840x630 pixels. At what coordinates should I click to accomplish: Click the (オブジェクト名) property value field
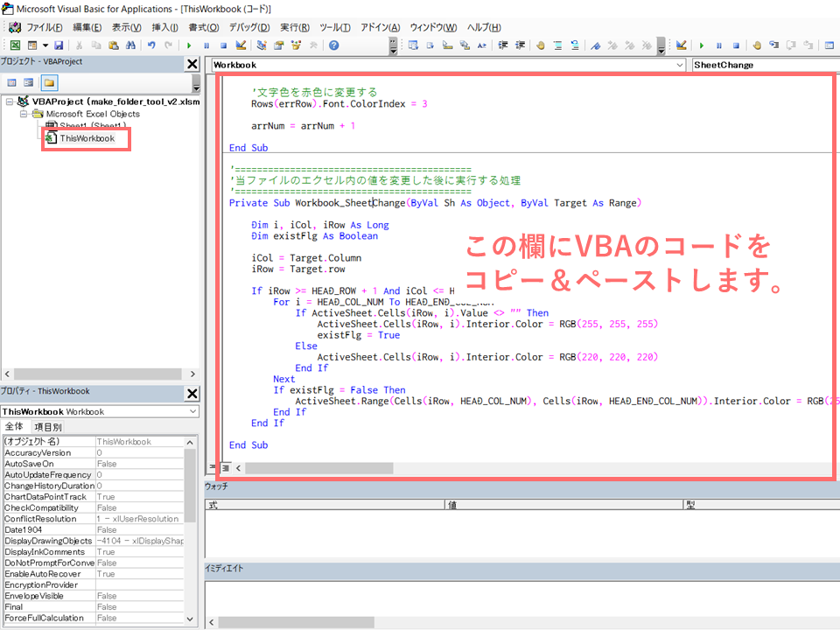139,441
